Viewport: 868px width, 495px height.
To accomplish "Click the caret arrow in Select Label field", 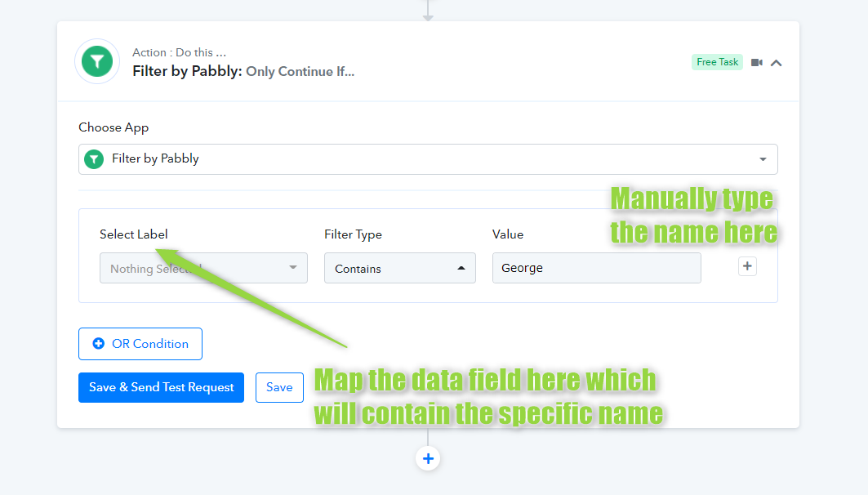I will coord(293,268).
